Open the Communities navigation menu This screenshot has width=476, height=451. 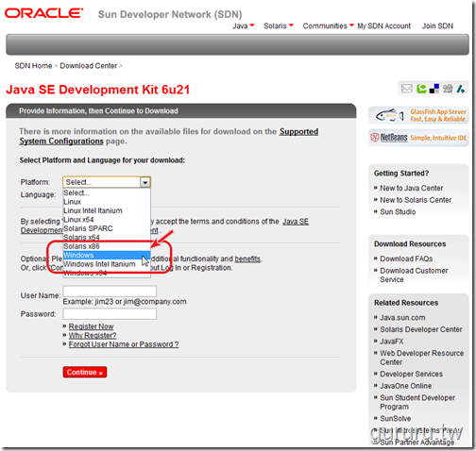[329, 25]
